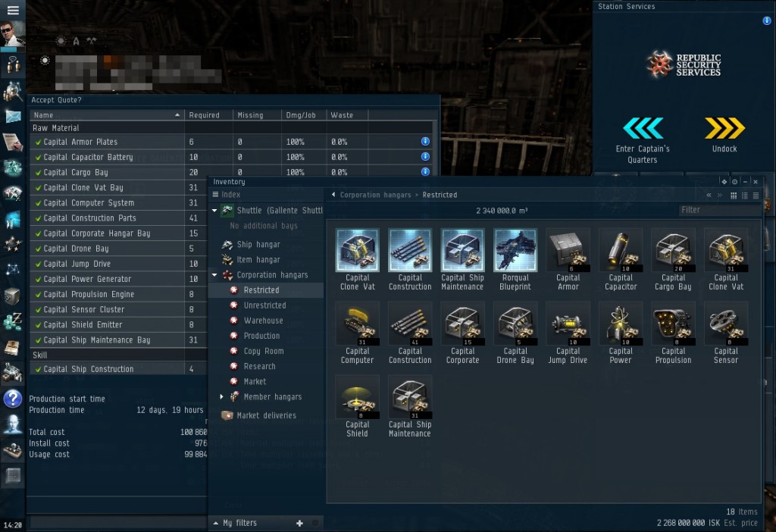
Task: Open the Warehouse corporation hangar
Action: (x=263, y=321)
